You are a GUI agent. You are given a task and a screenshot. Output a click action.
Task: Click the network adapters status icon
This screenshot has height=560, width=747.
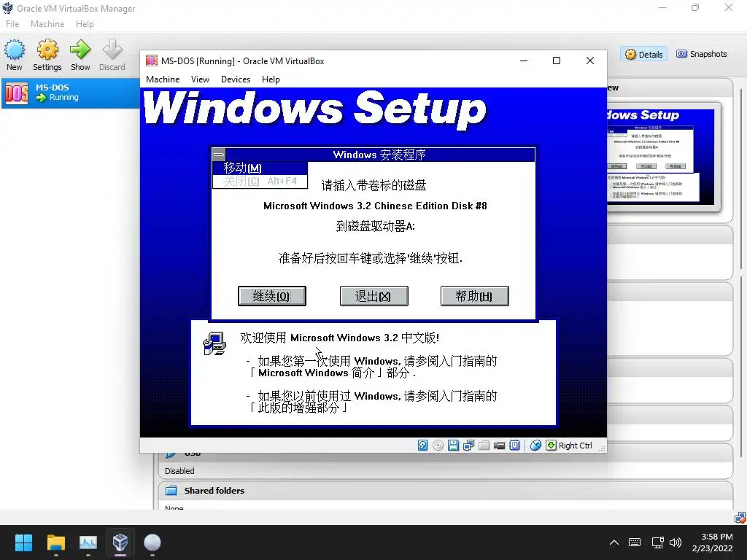coord(469,446)
